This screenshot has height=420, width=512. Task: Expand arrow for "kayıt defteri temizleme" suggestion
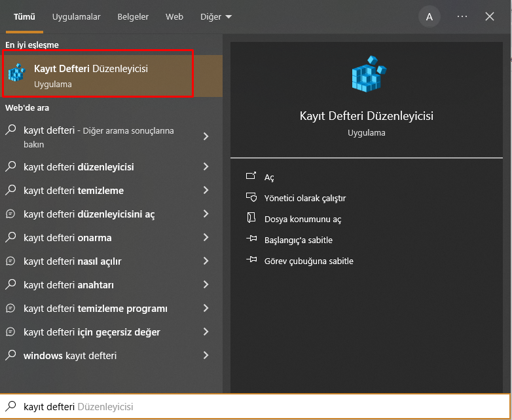point(206,190)
